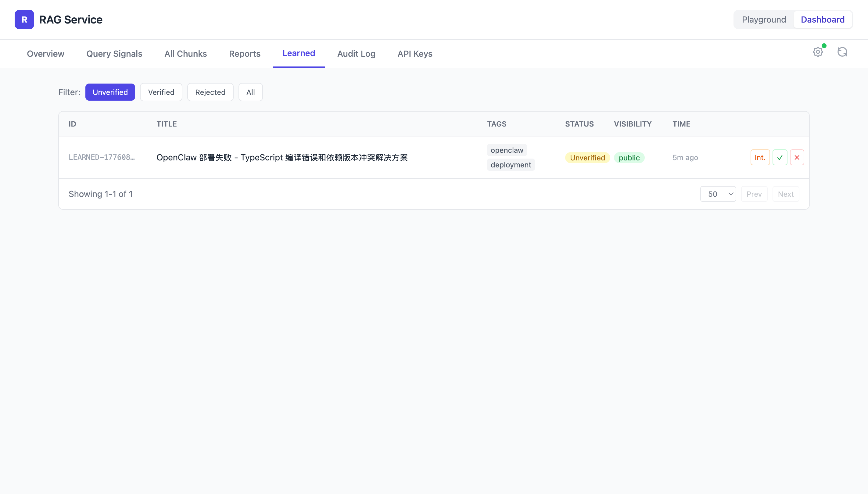Mark entry as internal with Int. button
Viewport: 868px width, 494px height.
[760, 157]
